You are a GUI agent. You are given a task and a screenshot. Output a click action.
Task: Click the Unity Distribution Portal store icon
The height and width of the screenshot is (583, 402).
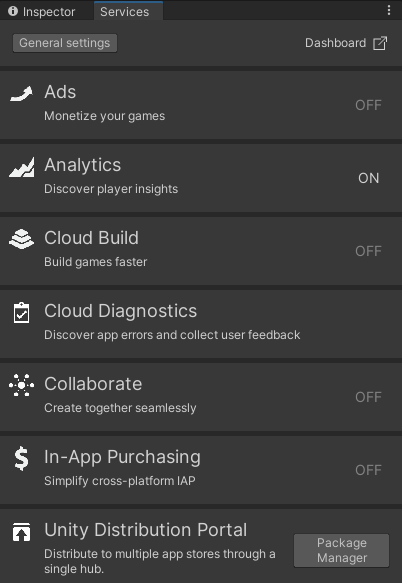click(x=22, y=531)
